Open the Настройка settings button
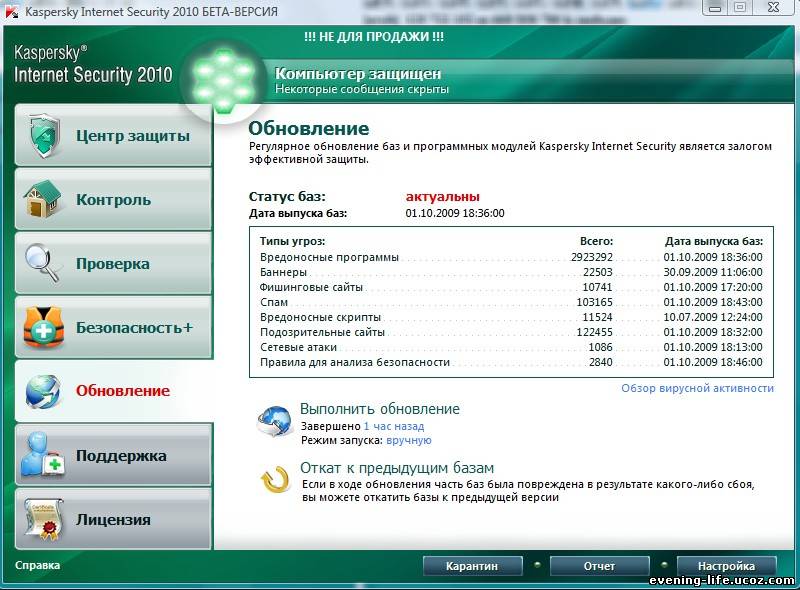Image resolution: width=800 pixels, height=590 pixels. click(727, 566)
